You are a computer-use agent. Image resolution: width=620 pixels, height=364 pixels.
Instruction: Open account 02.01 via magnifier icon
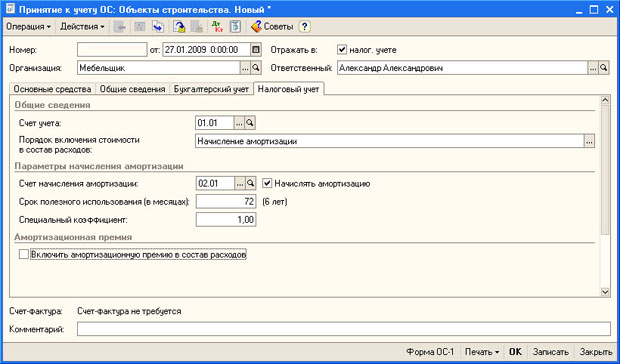pyautogui.click(x=250, y=183)
